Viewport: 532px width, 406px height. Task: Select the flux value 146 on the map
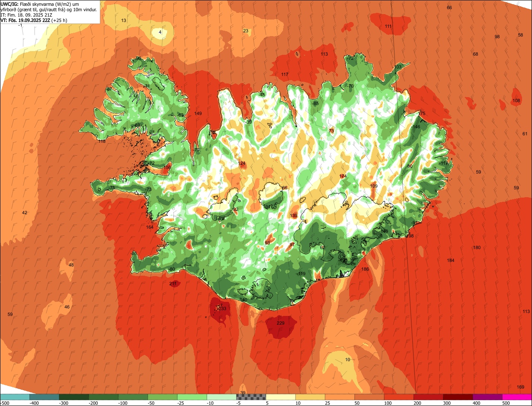coord(416,127)
